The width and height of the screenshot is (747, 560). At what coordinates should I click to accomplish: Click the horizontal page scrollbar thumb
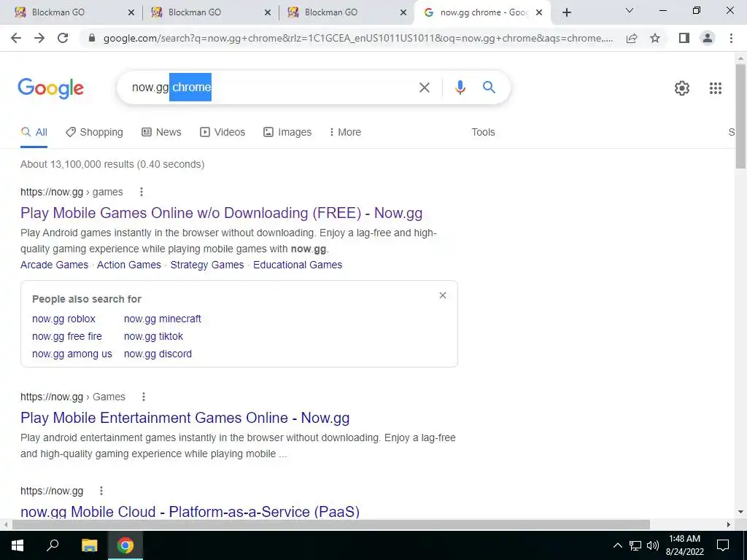tap(331, 524)
